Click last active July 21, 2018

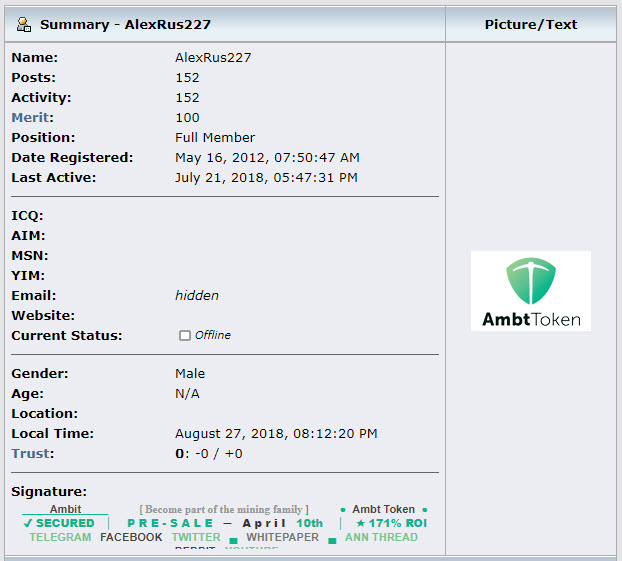coord(266,177)
